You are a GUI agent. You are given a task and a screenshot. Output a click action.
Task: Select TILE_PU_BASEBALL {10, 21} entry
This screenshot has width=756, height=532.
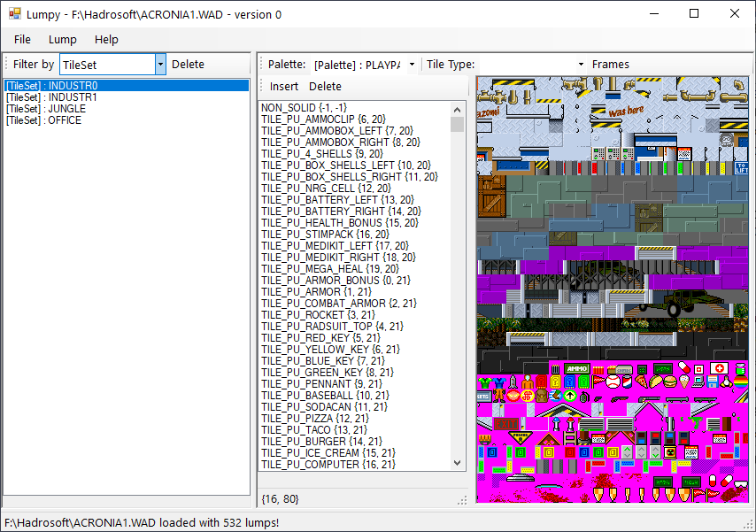coord(355,396)
